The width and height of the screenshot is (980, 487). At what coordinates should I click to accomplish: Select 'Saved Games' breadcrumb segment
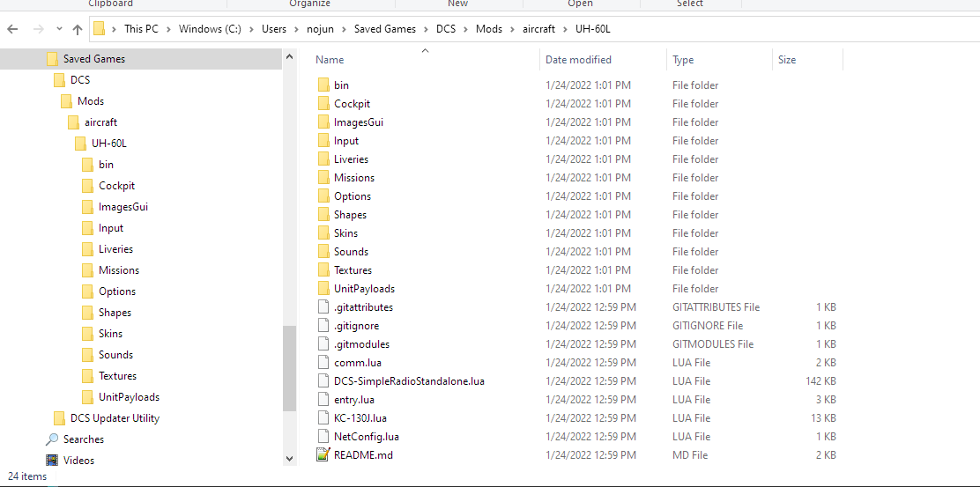point(385,29)
